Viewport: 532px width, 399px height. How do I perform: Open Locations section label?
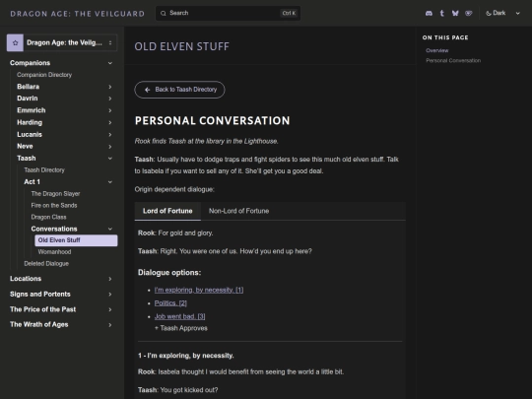click(x=26, y=279)
